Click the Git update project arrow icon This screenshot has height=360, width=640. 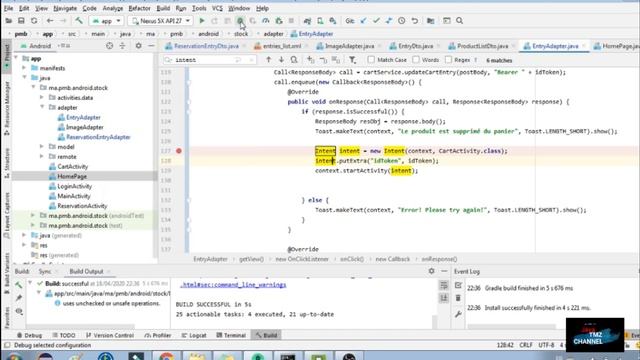tap(363, 21)
